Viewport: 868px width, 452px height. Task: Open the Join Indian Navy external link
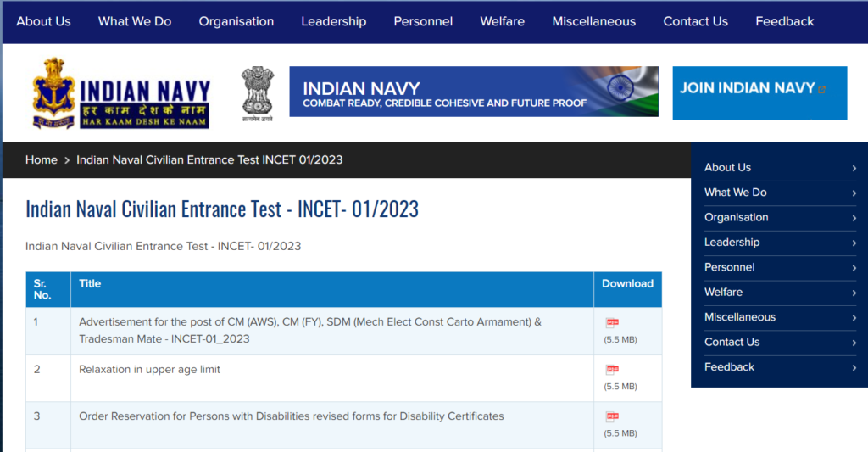759,93
